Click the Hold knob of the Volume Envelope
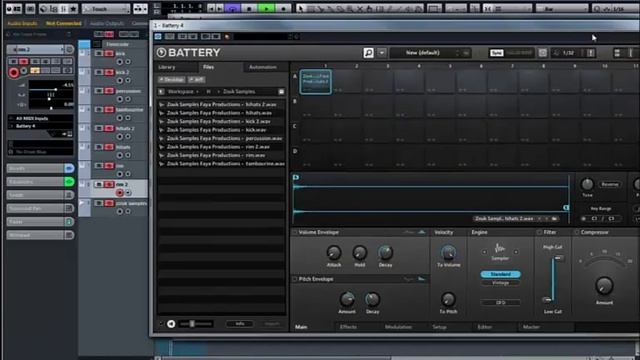This screenshot has height=360, width=640. click(x=360, y=253)
